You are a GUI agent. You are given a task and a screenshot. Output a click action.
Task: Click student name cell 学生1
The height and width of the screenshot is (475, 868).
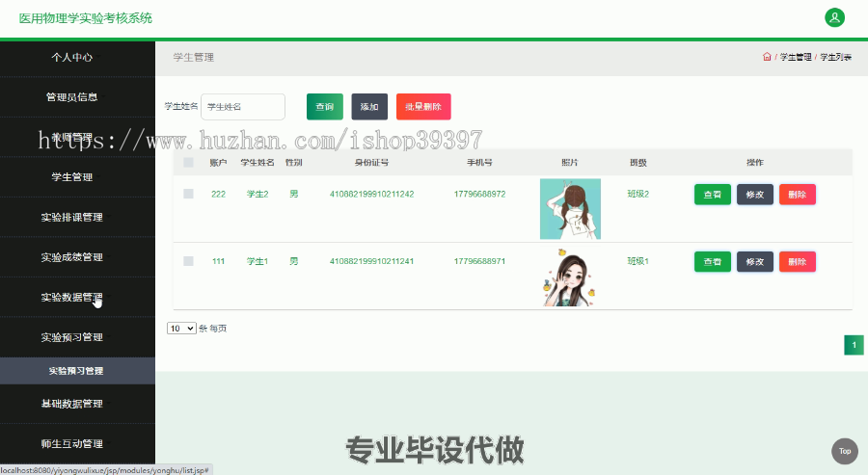click(258, 261)
